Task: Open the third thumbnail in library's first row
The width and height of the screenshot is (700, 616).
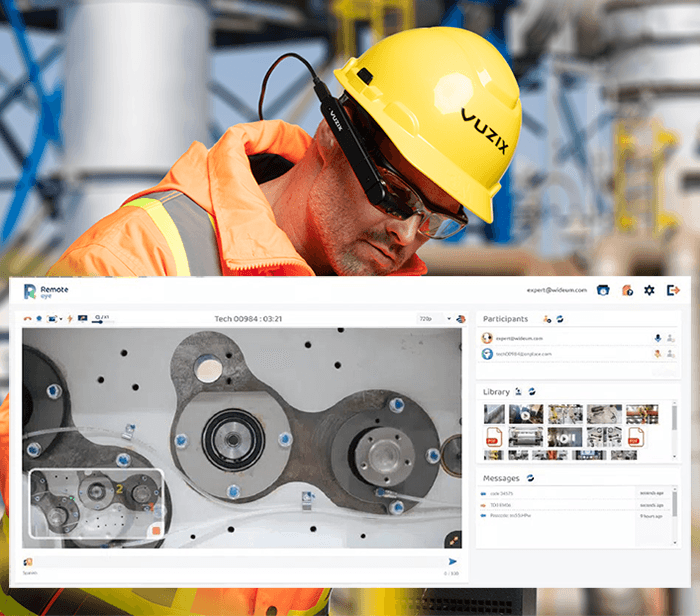Action: [565, 414]
